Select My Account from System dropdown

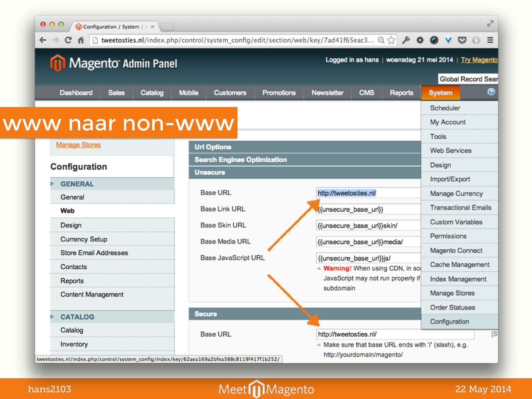(x=460, y=122)
